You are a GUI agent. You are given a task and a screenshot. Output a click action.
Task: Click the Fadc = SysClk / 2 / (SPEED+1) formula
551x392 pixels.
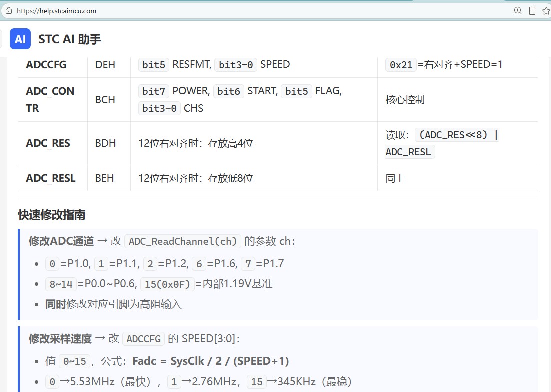[x=211, y=361]
